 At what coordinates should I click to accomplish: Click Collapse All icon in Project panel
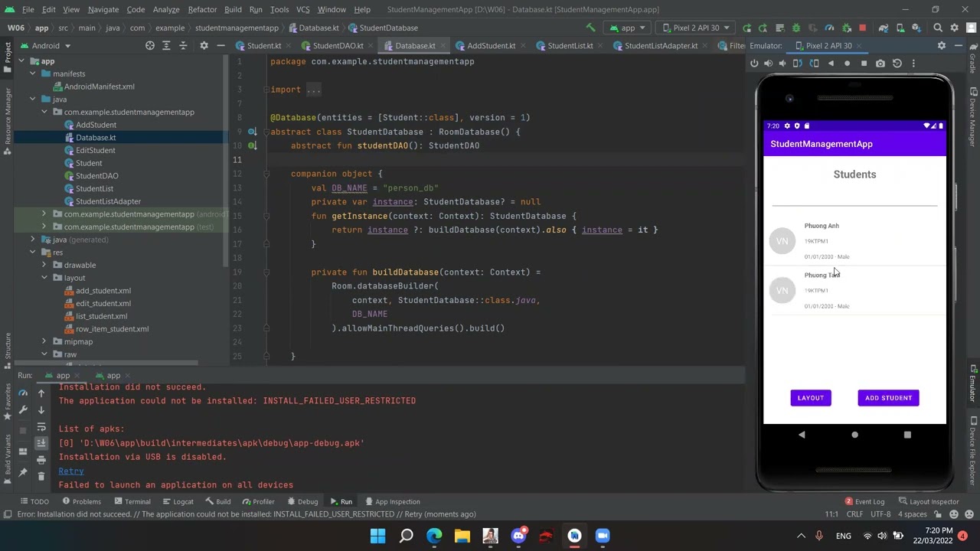(x=183, y=46)
